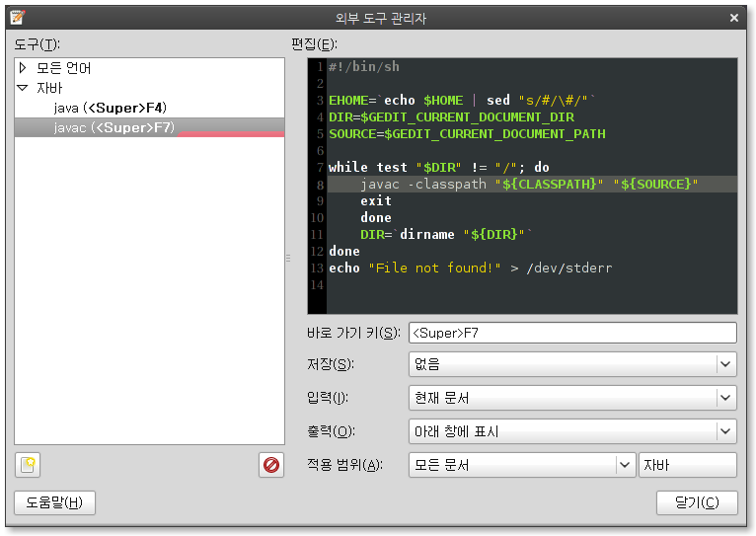Click the 바로 가기 키 shortcut field

[x=572, y=333]
